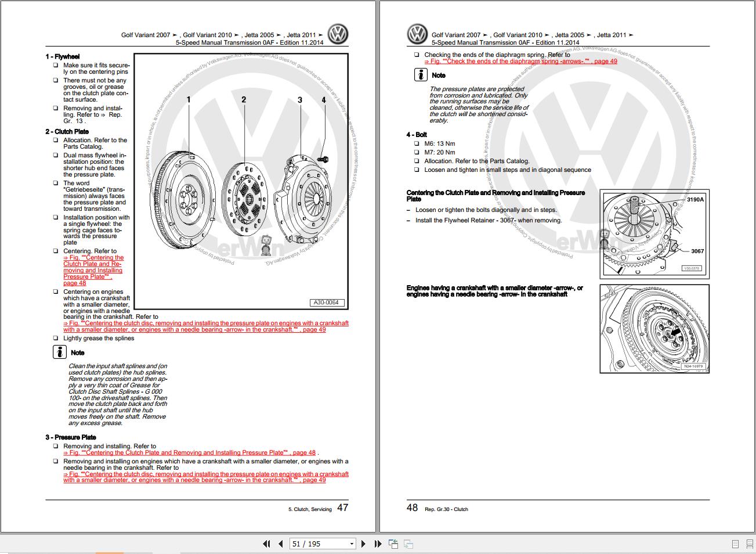
Task: Click callout number 4 above the bolt
Action: [x=324, y=100]
